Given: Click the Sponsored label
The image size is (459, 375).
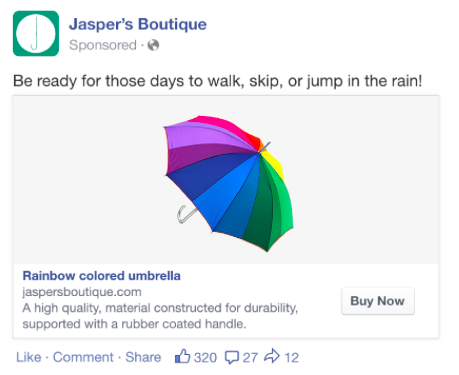Looking at the screenshot, I should click(103, 45).
